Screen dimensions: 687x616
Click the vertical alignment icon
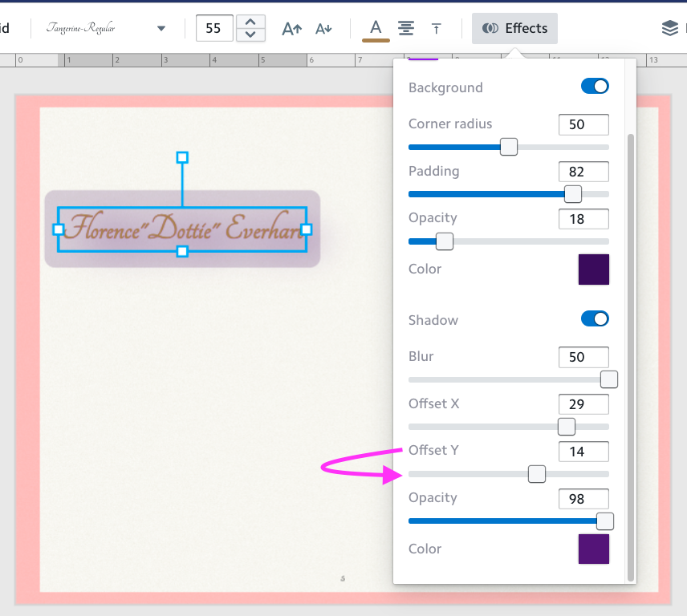[x=436, y=29]
